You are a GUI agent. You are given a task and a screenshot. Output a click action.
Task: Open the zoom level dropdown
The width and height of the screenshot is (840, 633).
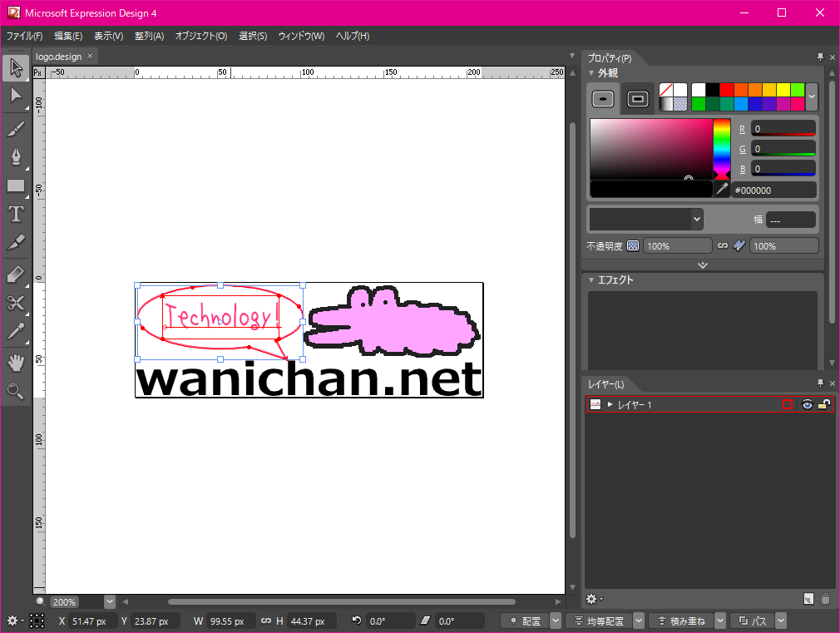tap(109, 601)
